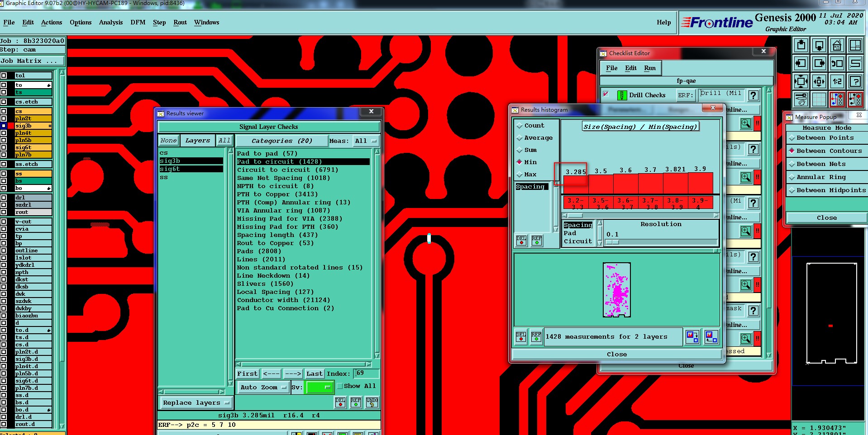Click the colored net traffic-light icon
Screen dimensions: 868x435
[837, 99]
